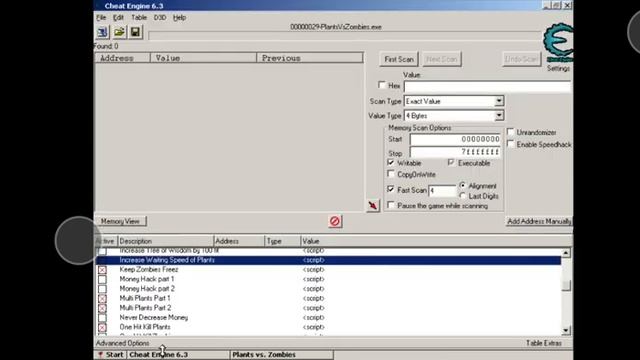Open the process selector computer icon
The height and width of the screenshot is (360, 640).
pos(102,32)
